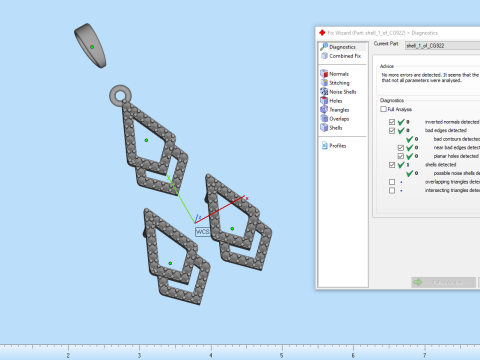Click the 'bad edges detected' label

click(x=446, y=130)
